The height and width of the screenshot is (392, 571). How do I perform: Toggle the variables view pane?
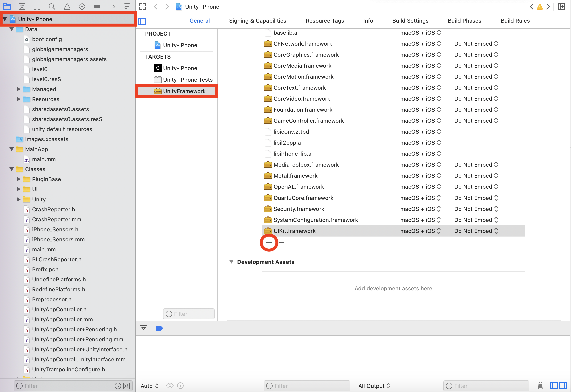(554, 386)
